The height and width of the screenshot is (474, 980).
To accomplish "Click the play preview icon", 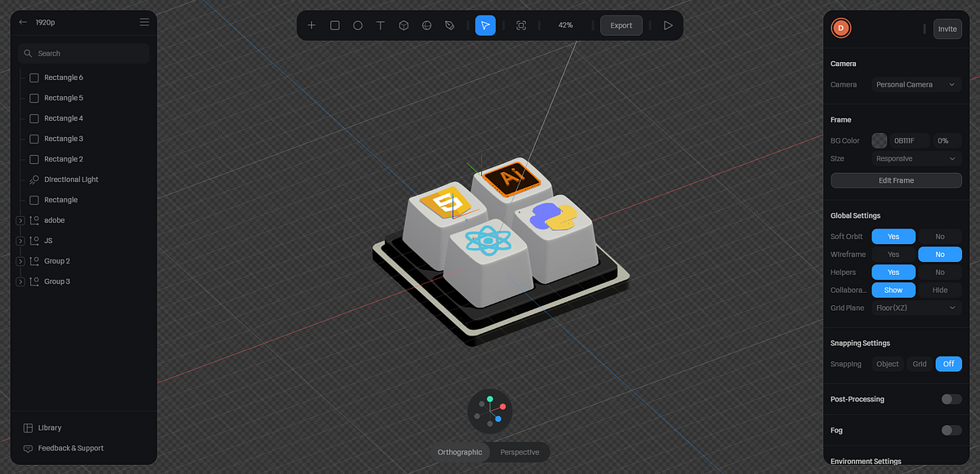I will [x=668, y=25].
